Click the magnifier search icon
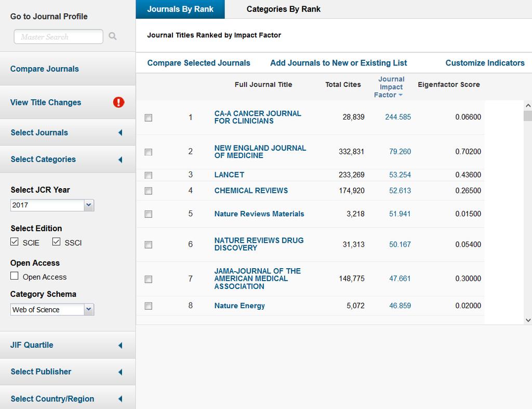This screenshot has height=409, width=532. click(113, 36)
